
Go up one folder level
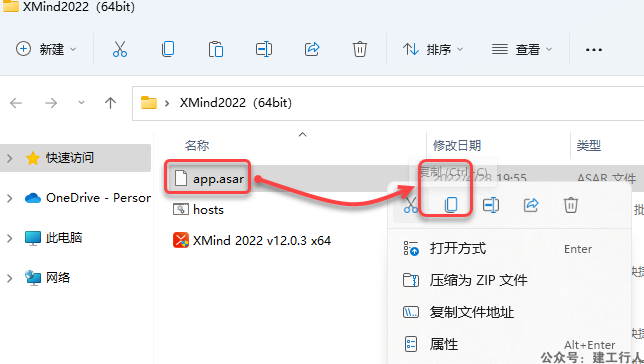(x=110, y=103)
